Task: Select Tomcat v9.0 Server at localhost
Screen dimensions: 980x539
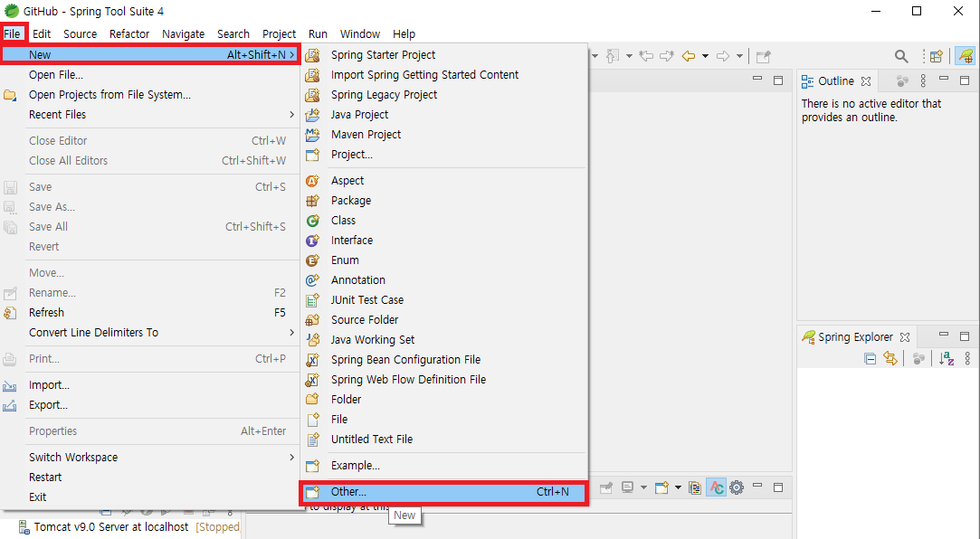Action: 111,527
